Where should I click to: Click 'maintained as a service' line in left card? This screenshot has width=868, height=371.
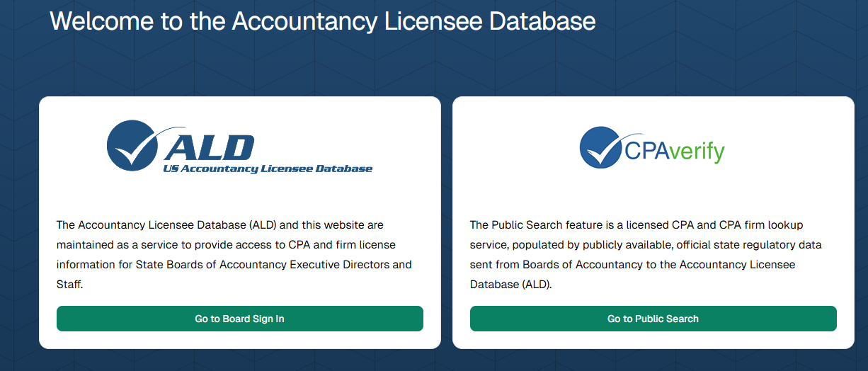pos(113,245)
